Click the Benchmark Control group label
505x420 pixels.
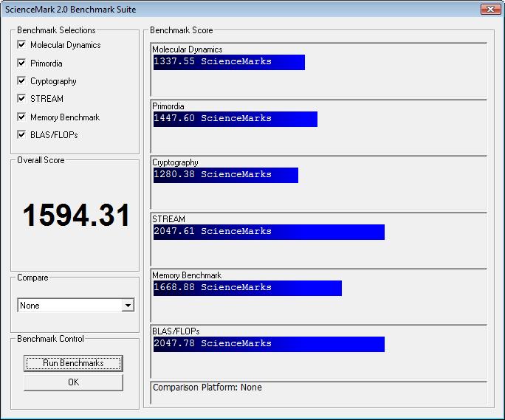click(50, 339)
